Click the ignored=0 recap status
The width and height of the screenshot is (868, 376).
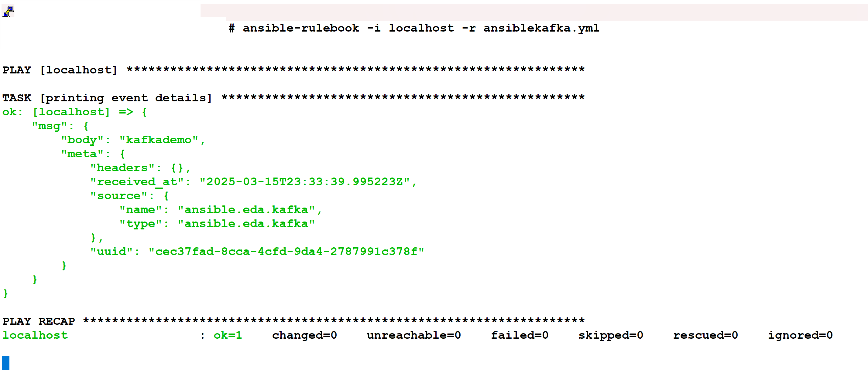[x=800, y=335]
